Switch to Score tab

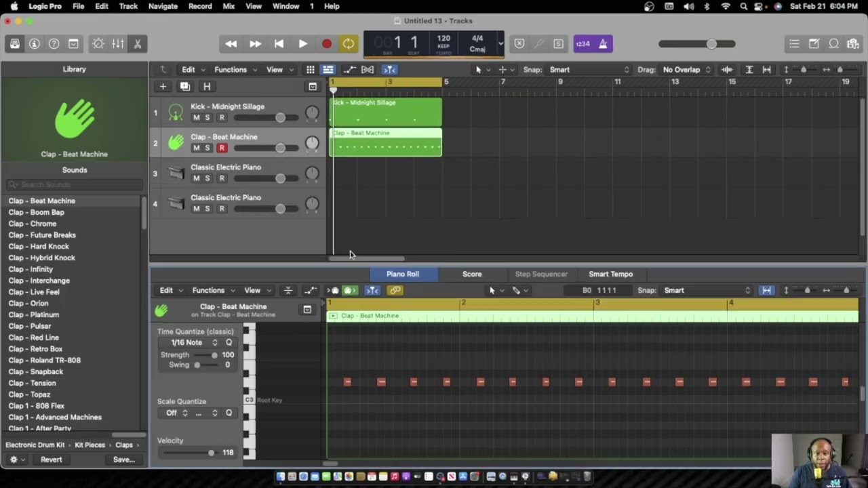[x=472, y=274]
